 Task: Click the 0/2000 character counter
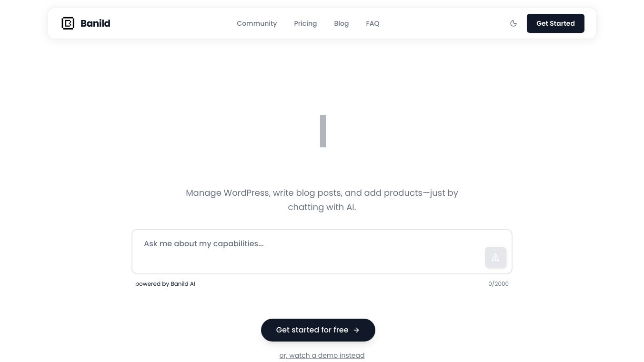tap(498, 284)
